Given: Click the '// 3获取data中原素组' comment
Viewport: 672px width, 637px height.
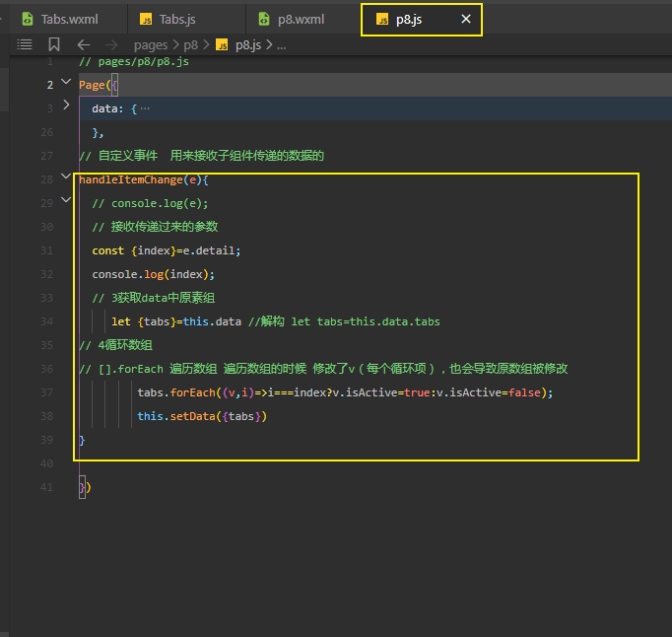Looking at the screenshot, I should 154,298.
